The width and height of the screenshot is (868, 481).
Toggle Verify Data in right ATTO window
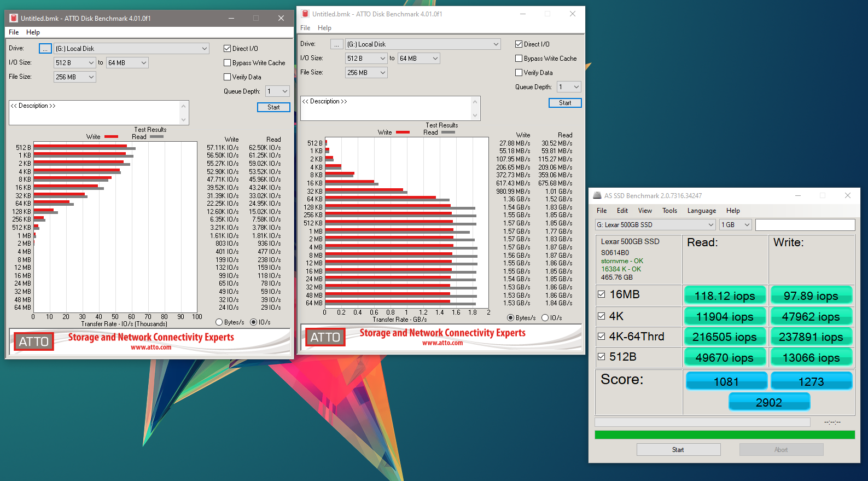tap(519, 73)
